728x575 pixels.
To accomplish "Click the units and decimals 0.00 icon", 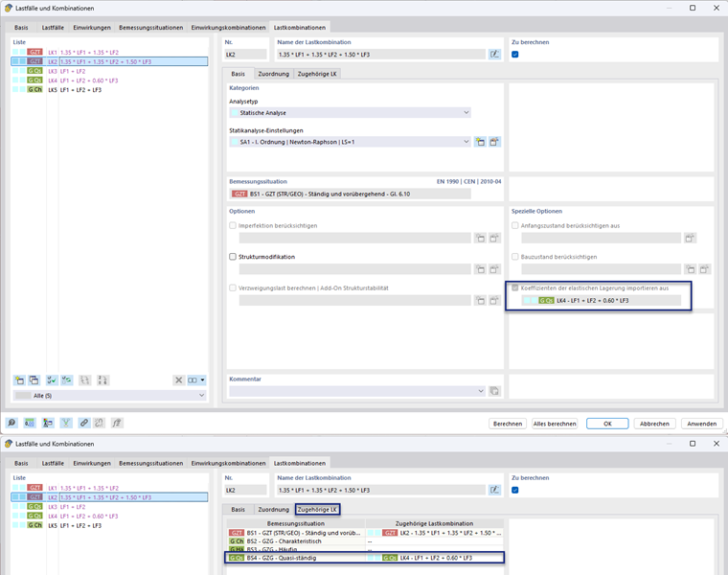I will tap(30, 423).
